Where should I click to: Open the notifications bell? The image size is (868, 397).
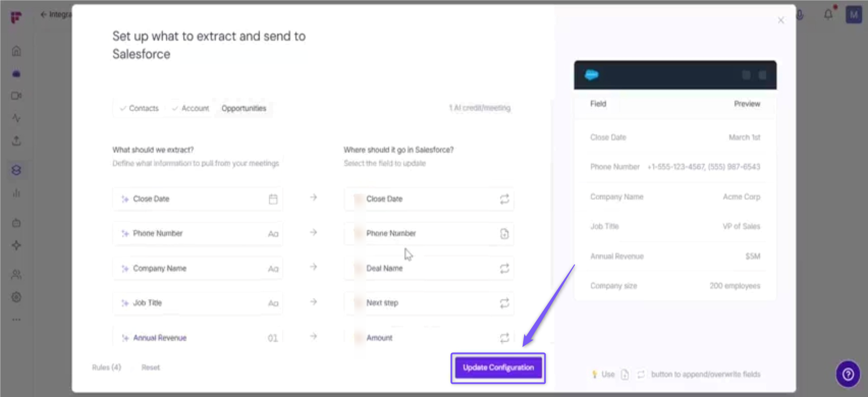[x=828, y=15]
